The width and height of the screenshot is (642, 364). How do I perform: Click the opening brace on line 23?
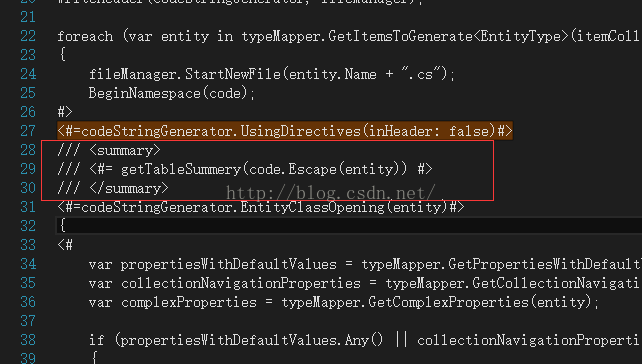pyautogui.click(x=62, y=54)
